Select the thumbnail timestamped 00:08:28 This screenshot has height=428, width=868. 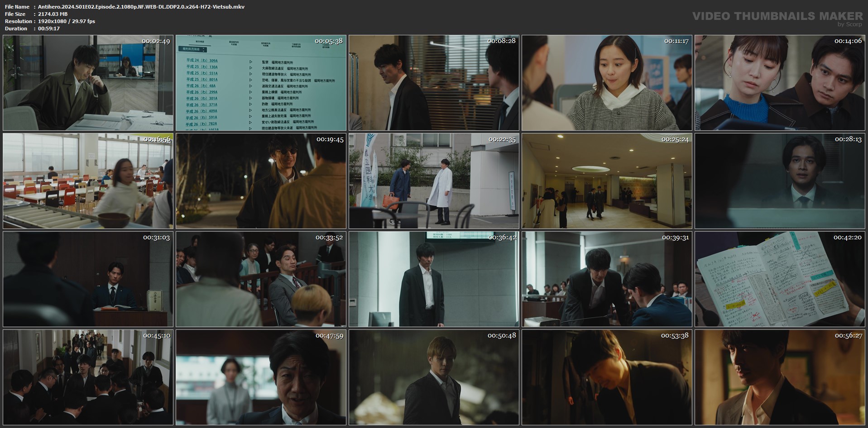pyautogui.click(x=434, y=83)
